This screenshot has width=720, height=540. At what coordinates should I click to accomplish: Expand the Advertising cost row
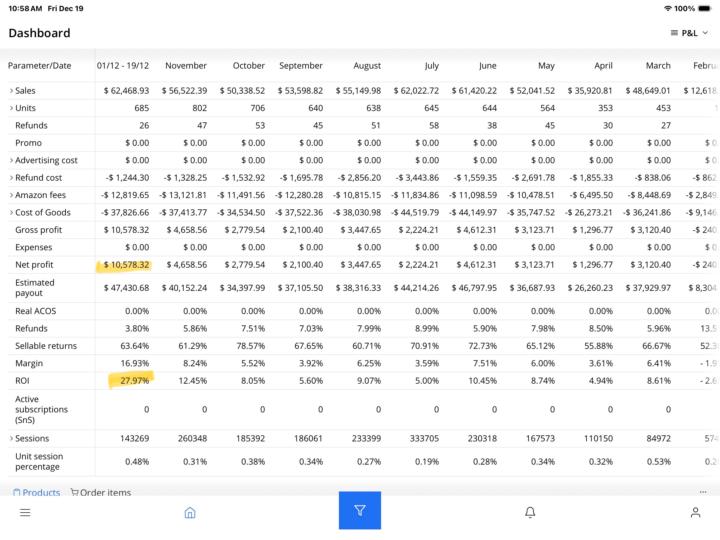click(x=11, y=160)
